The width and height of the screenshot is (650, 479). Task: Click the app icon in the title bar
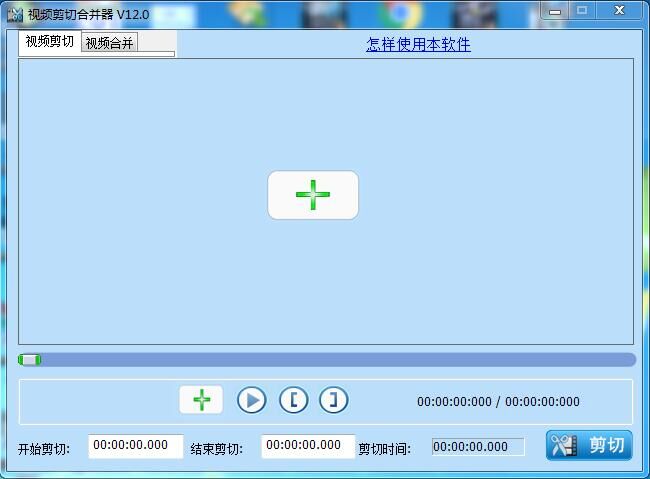pos(15,14)
